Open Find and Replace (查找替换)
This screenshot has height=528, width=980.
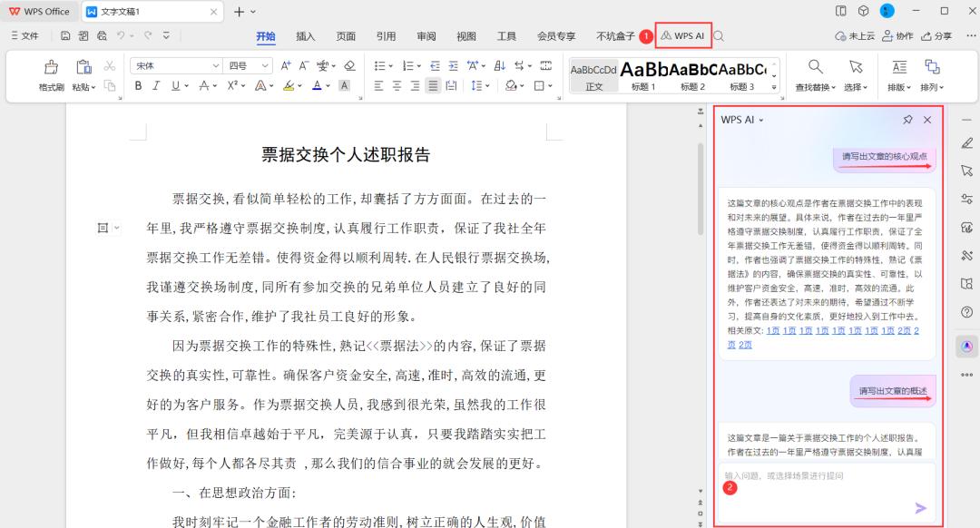pos(814,67)
